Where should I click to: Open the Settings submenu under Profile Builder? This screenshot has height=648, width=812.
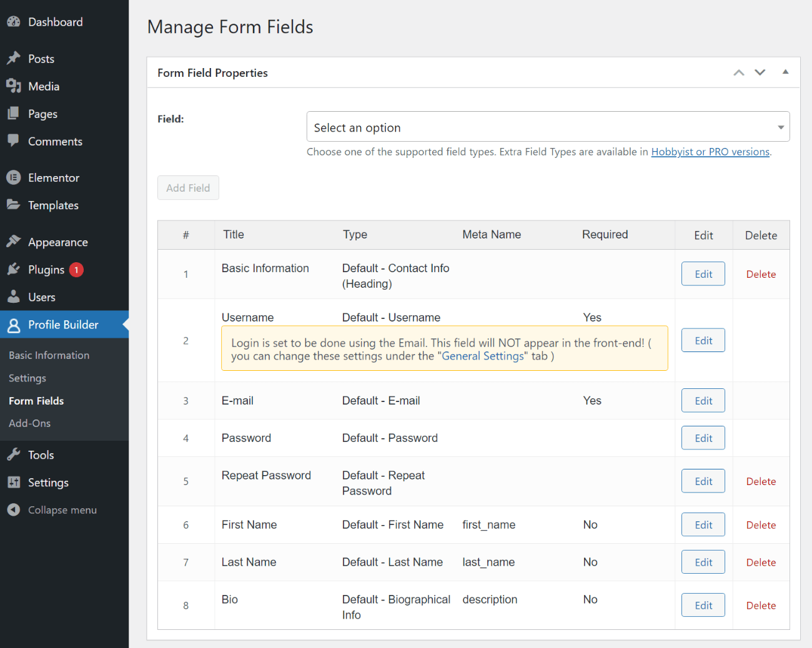click(x=27, y=378)
